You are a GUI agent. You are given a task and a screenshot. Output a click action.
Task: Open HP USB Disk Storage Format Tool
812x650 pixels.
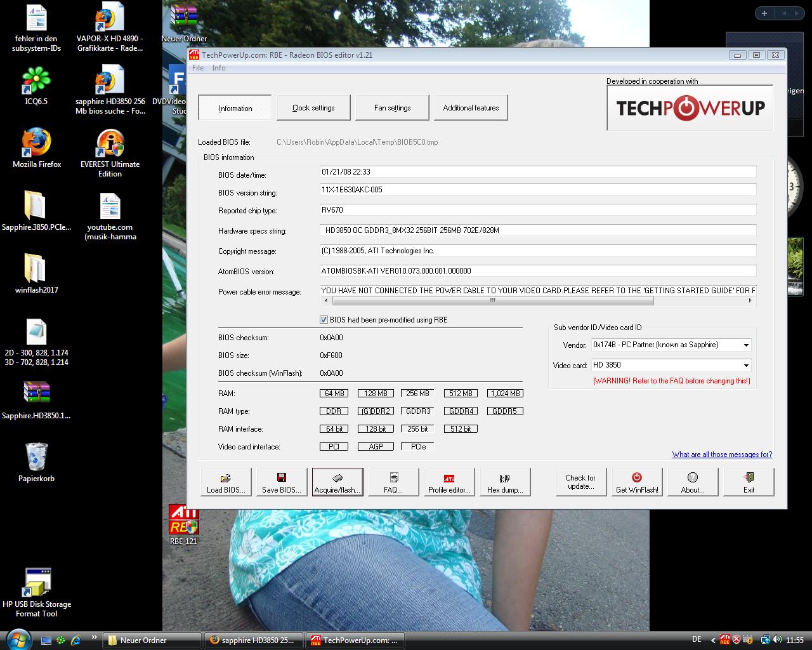point(37,594)
